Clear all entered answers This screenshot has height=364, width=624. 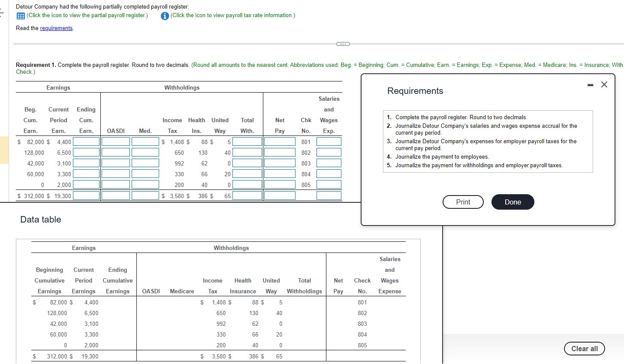pyautogui.click(x=585, y=349)
